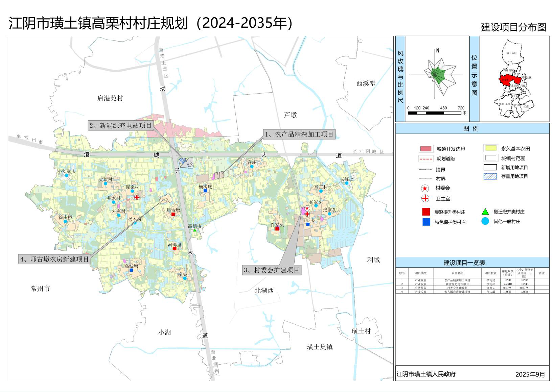This screenshot has width=555, height=392.
Task: Select the green triangle marker at 高德桥
Action: coord(195,230)
